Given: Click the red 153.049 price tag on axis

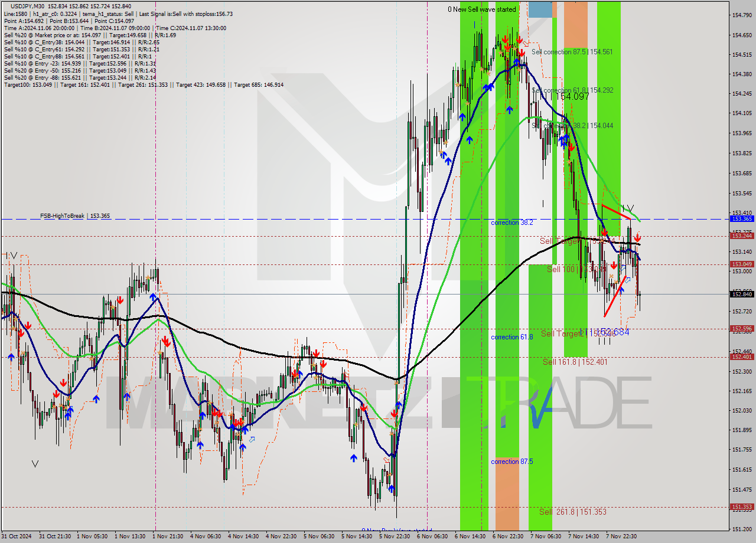Looking at the screenshot, I should [x=742, y=264].
